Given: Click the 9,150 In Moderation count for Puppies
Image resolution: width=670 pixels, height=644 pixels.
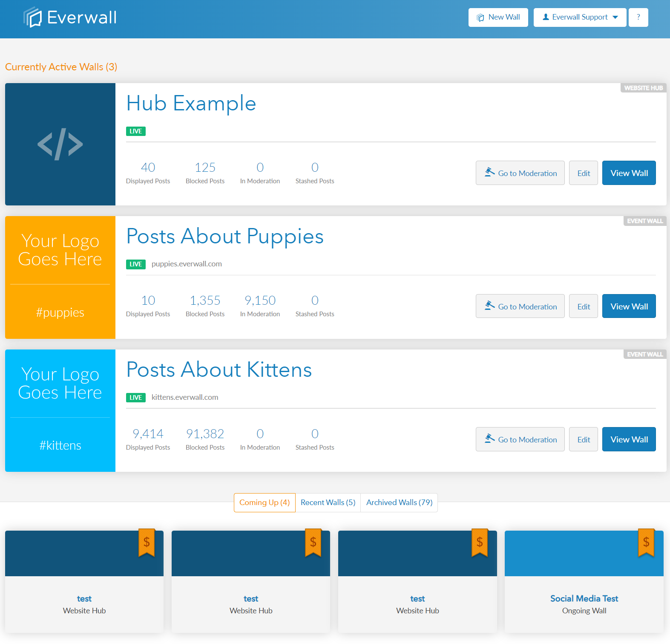Looking at the screenshot, I should (x=260, y=300).
